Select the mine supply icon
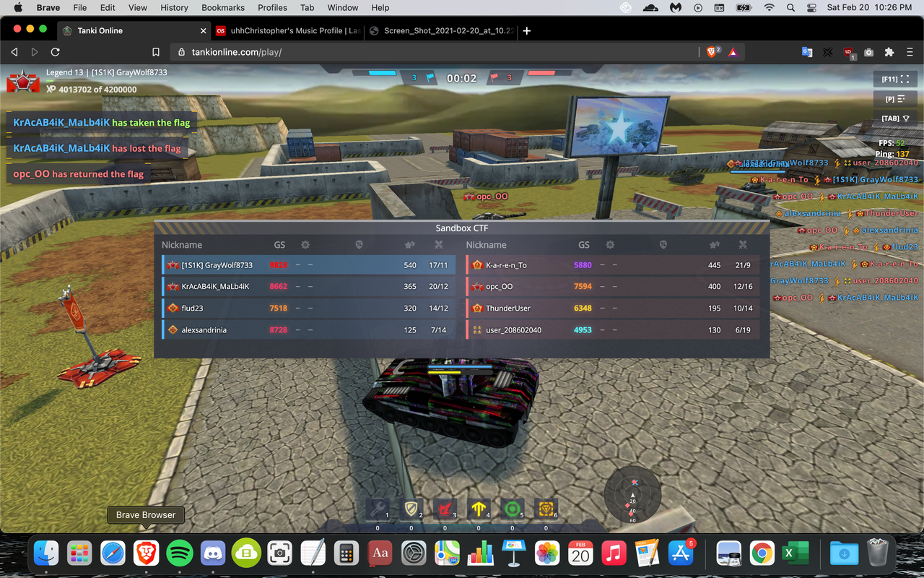 click(513, 509)
